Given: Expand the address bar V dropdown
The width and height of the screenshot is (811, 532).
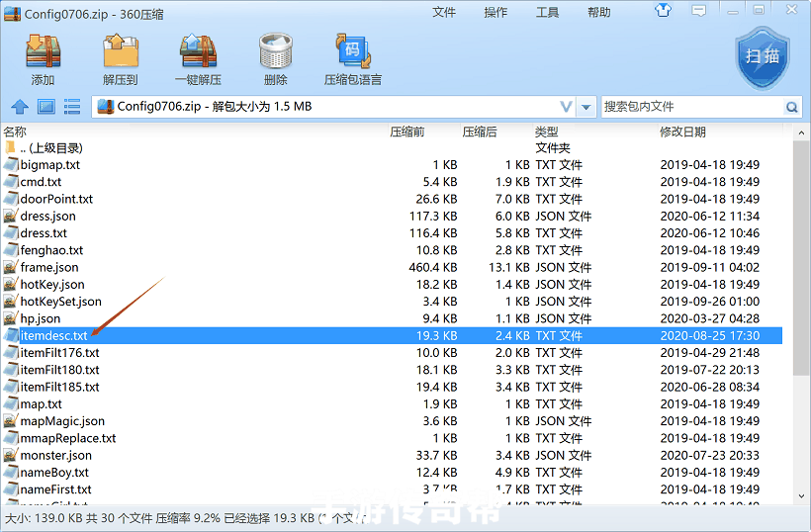Looking at the screenshot, I should pyautogui.click(x=567, y=107).
